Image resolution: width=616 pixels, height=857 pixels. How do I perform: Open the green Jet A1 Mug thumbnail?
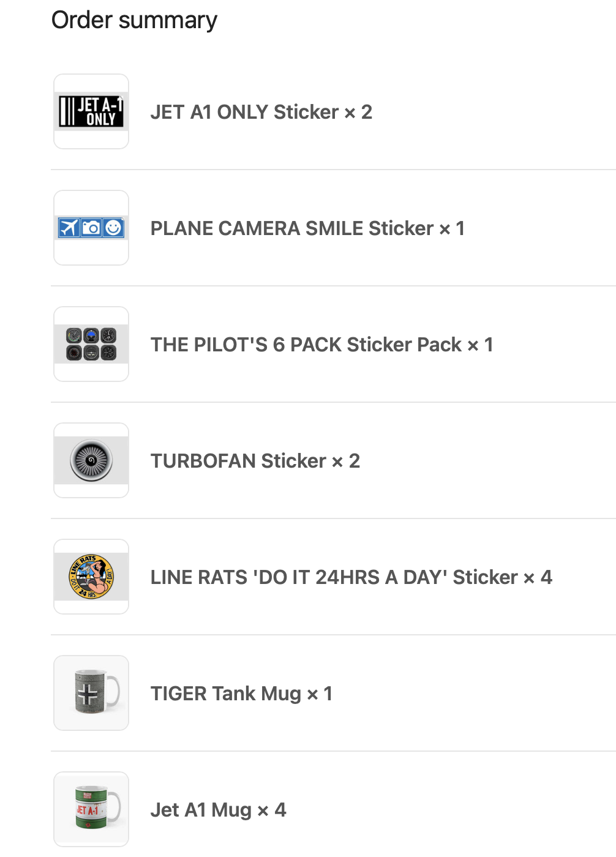91,809
